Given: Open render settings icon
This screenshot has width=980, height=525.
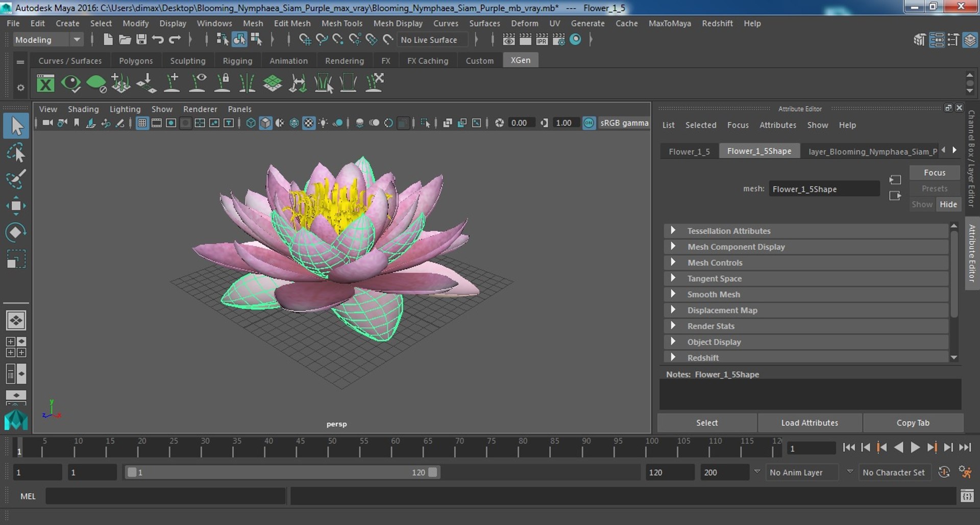Looking at the screenshot, I should [x=559, y=39].
